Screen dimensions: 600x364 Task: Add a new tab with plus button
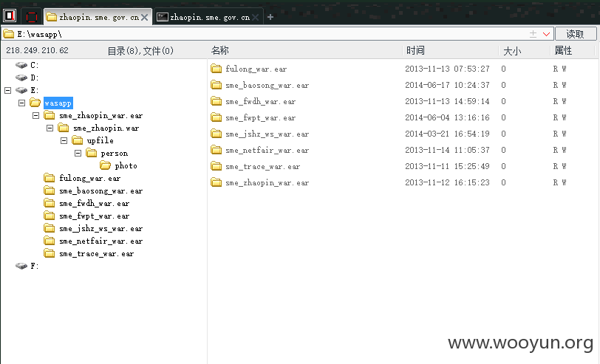270,17
